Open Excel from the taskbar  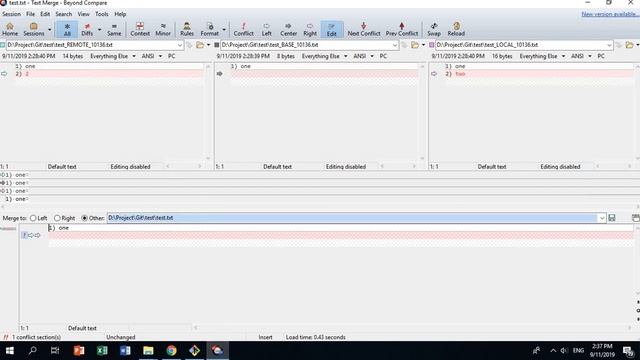pyautogui.click(x=102, y=351)
